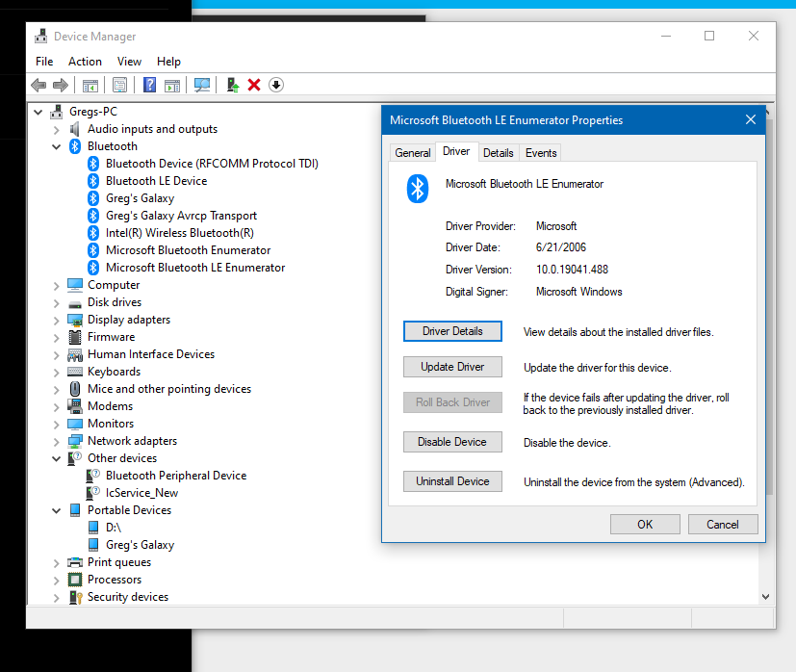Image resolution: width=796 pixels, height=672 pixels.
Task: Collapse the Other devices category
Action: point(57,458)
